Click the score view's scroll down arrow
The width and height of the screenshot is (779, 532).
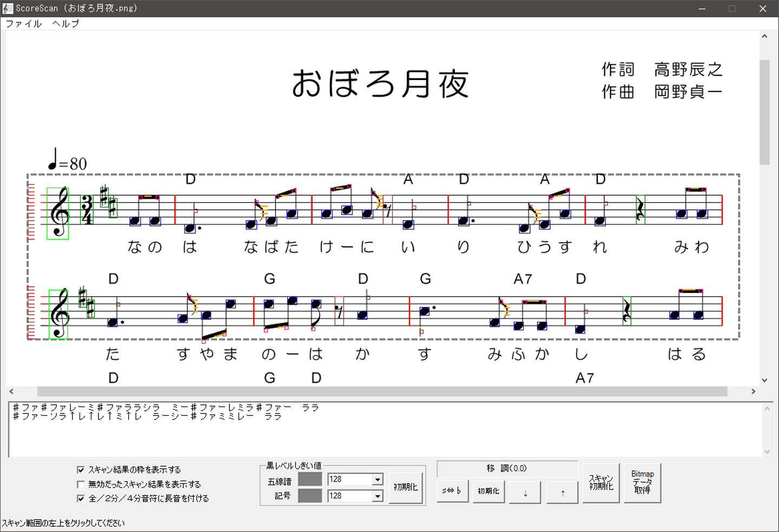764,380
